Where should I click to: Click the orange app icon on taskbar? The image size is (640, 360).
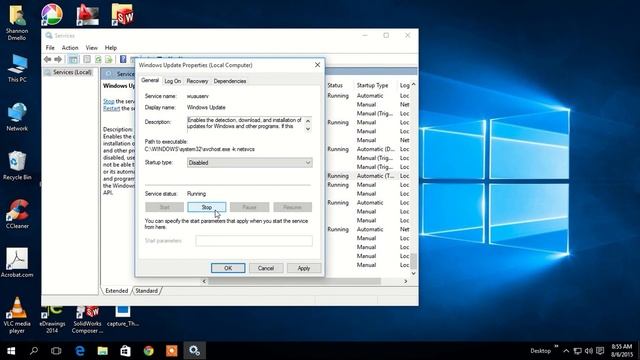coord(171,351)
